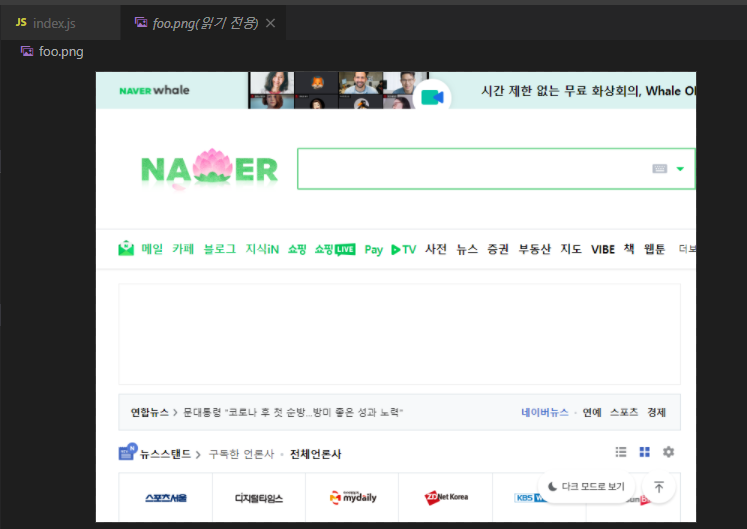This screenshot has height=529, width=747.
Task: Open the 연합뉴스 link
Action: [150, 412]
